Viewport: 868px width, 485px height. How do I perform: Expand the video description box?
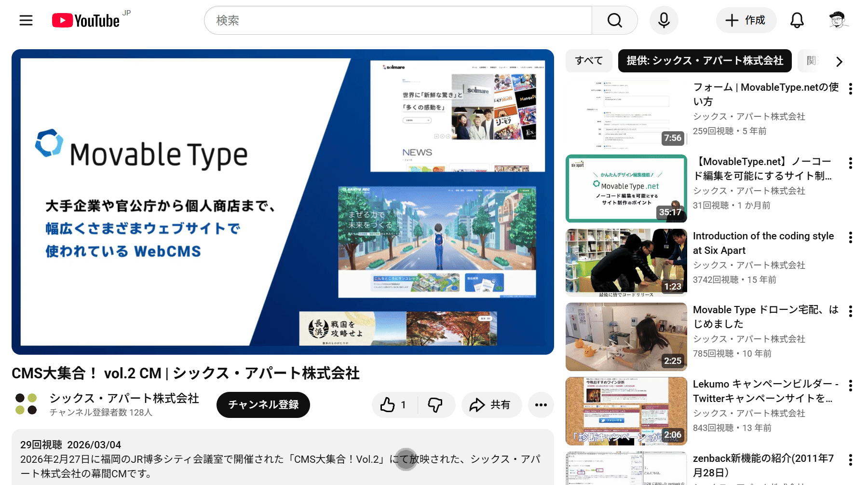click(x=283, y=457)
